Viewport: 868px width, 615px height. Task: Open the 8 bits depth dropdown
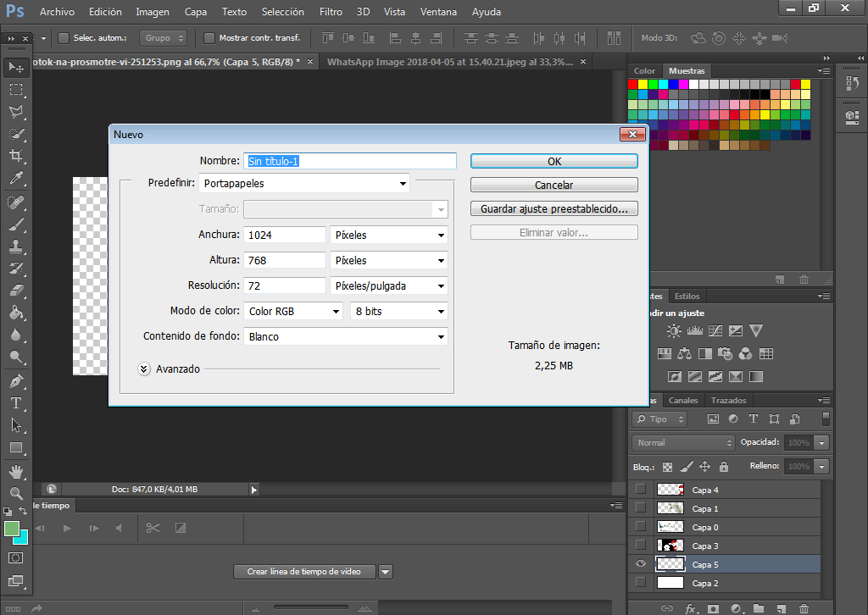(399, 312)
